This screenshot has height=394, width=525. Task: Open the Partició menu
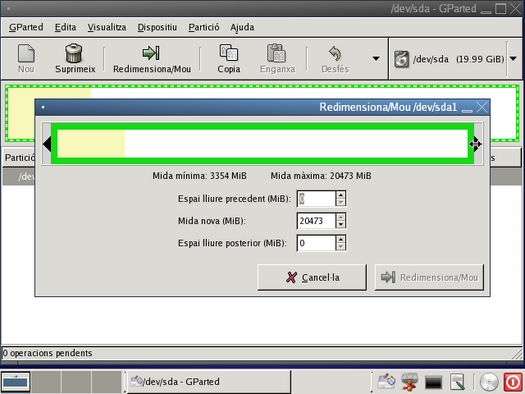[204, 27]
